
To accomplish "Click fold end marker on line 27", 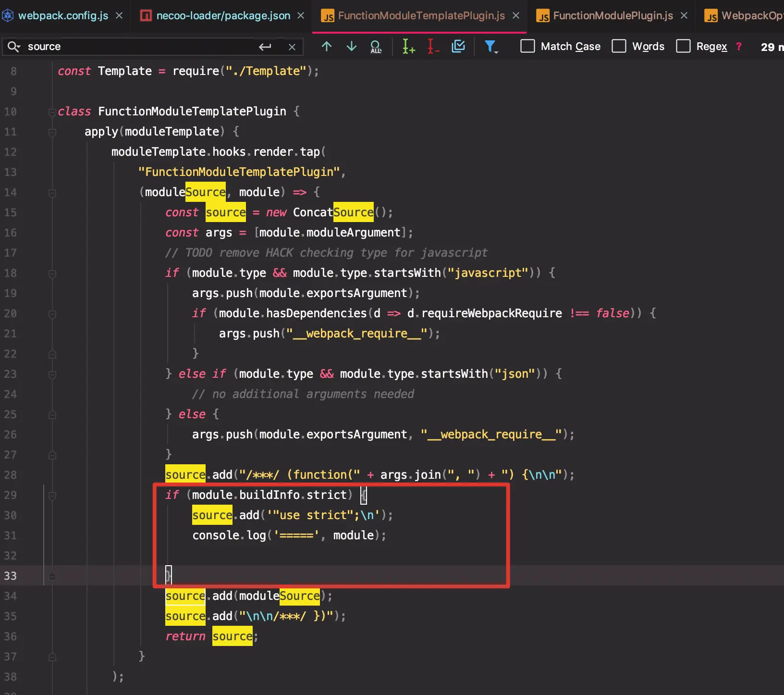I will (52, 455).
